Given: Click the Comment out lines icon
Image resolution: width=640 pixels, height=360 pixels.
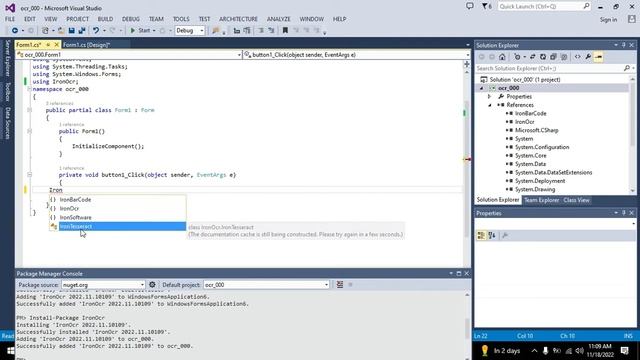Looking at the screenshot, I should (261, 31).
